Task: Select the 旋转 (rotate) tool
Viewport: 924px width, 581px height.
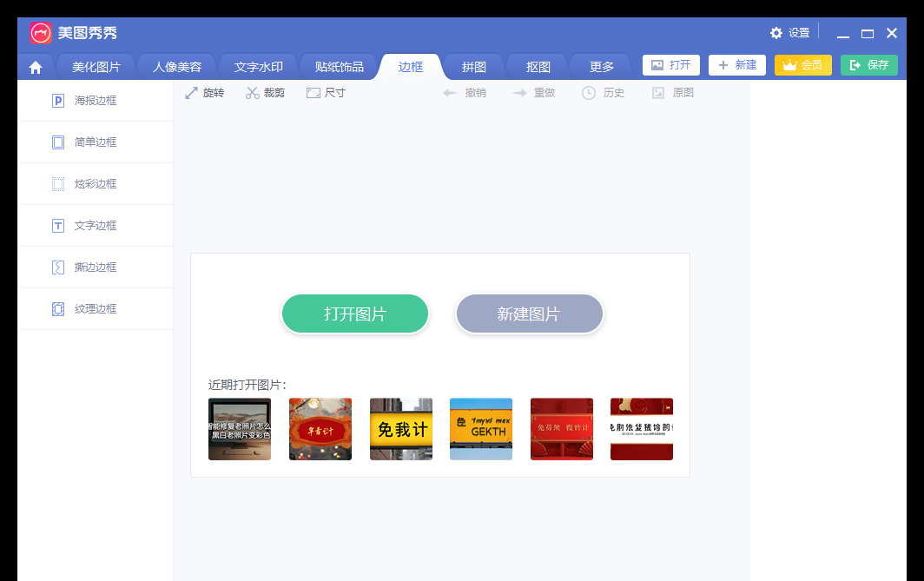Action: (205, 93)
